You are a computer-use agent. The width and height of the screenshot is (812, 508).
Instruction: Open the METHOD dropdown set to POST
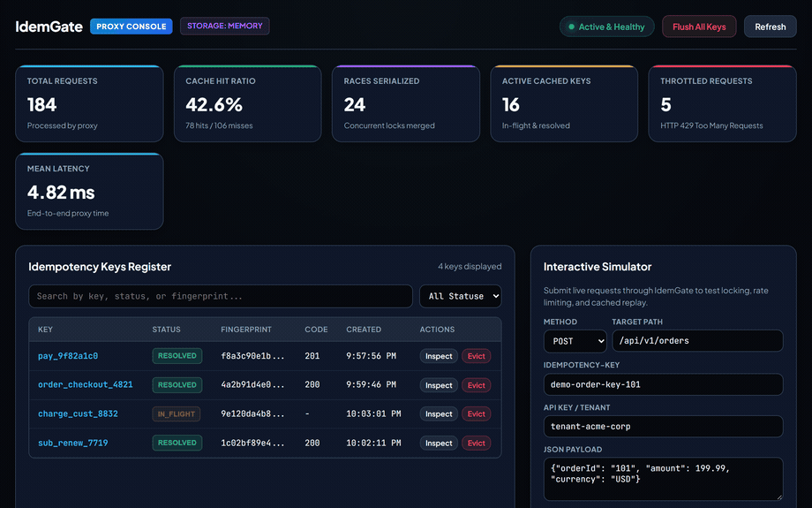[575, 341]
